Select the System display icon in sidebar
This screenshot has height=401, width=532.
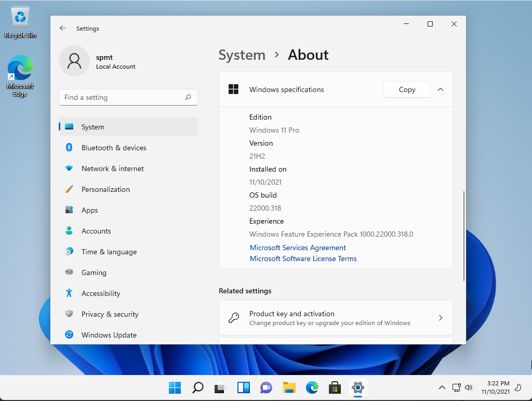(69, 127)
